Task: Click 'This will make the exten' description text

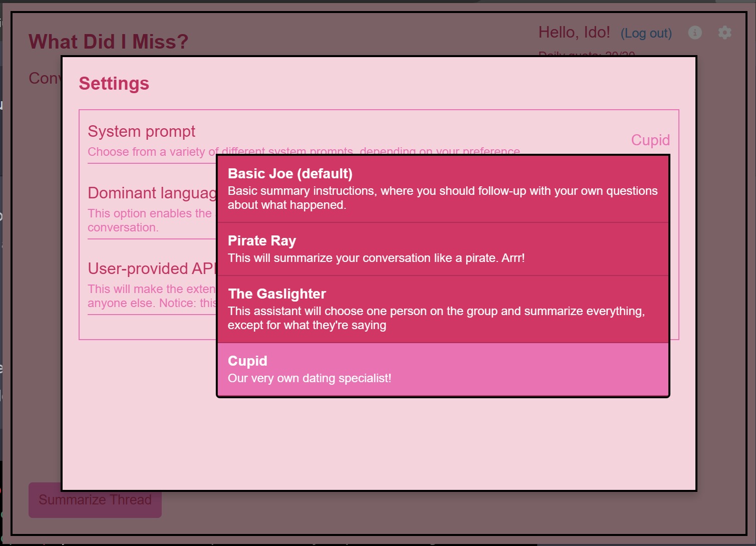Action: (152, 296)
